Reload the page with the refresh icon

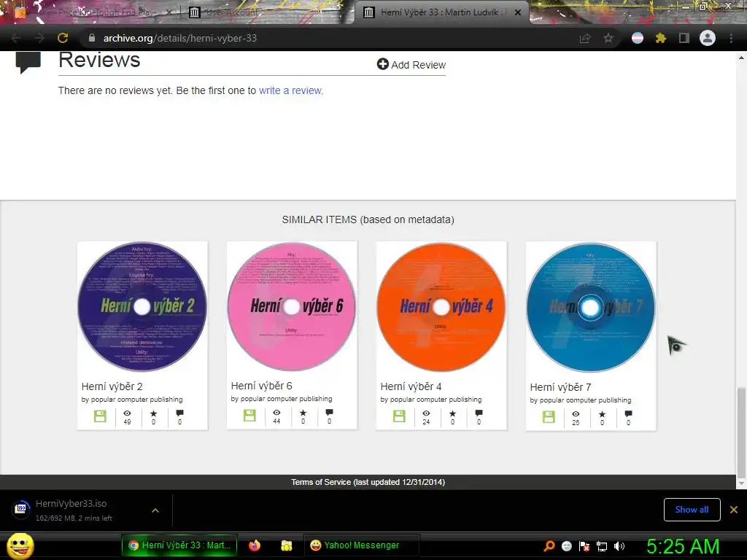click(x=63, y=38)
